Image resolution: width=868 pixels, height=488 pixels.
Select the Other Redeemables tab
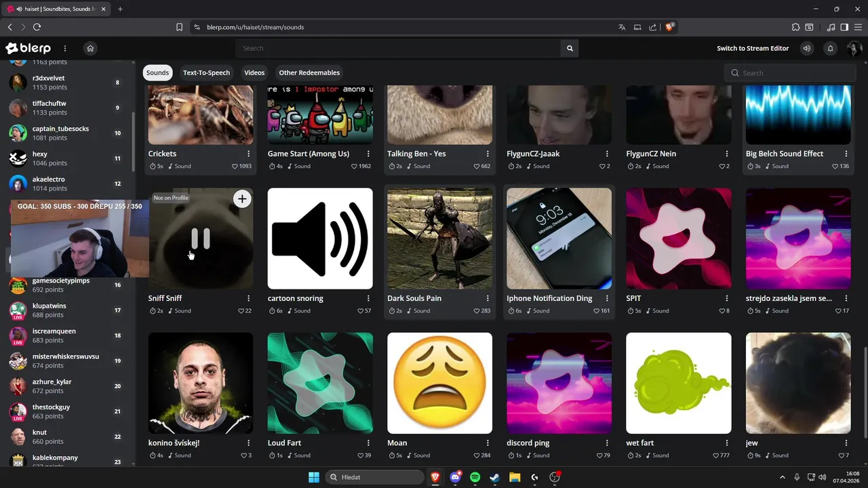point(309,73)
